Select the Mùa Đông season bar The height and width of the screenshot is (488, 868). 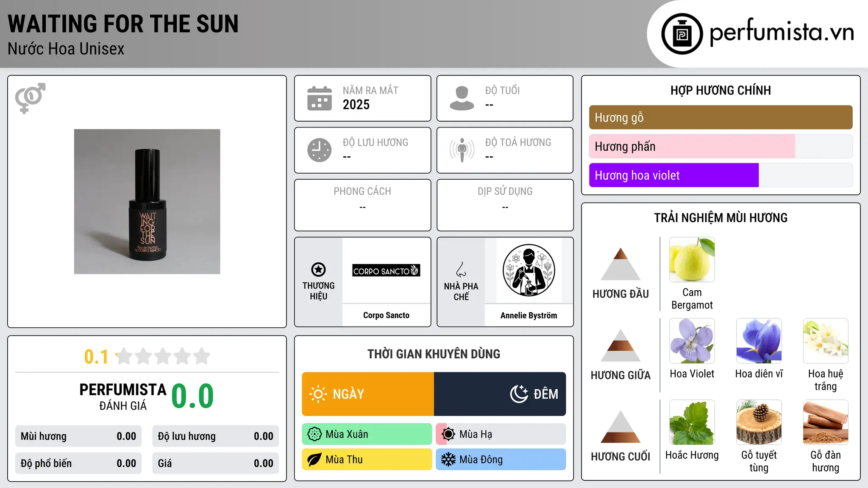tap(501, 460)
